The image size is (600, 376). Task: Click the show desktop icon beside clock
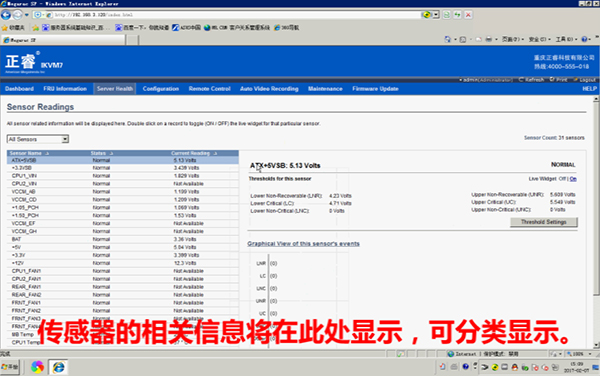(x=595, y=368)
